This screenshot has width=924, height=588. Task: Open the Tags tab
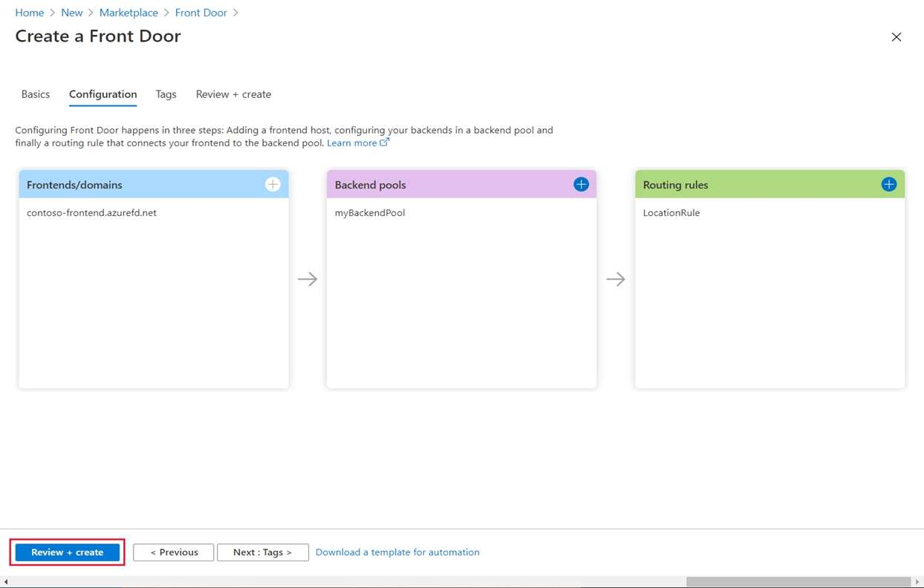point(166,94)
